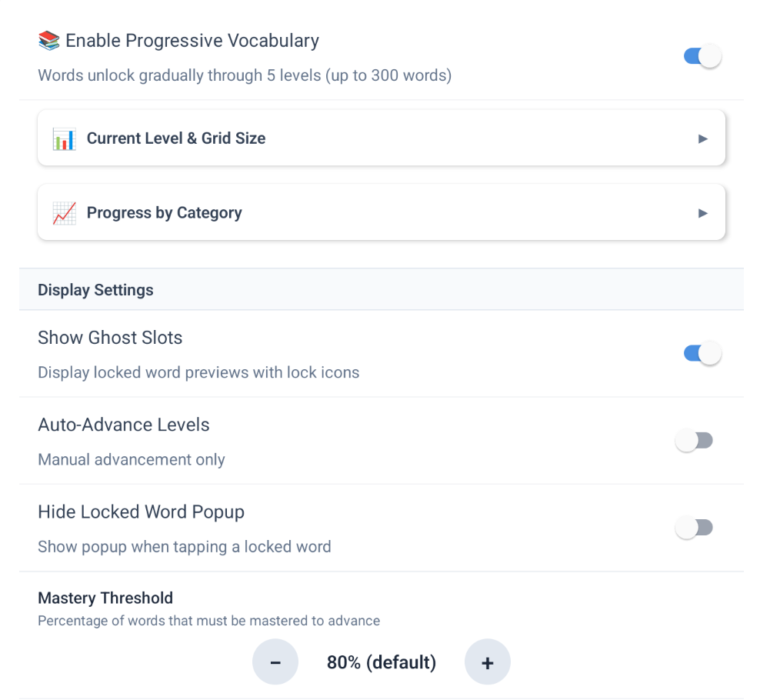Viewport: 760px width, 700px height.
Task: Disable the Enable Progressive Vocabulary toggle
Action: click(x=702, y=56)
